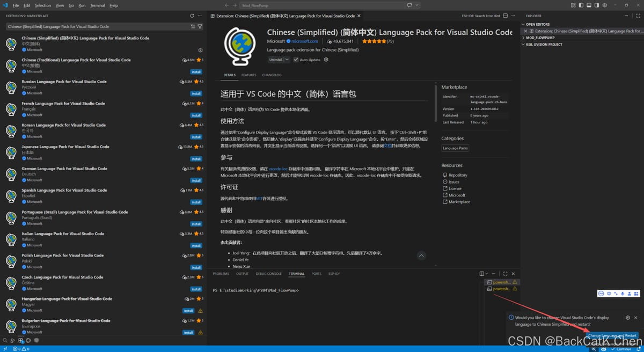Click the settings gear beside Auto Update
The image size is (644, 352).
click(326, 60)
